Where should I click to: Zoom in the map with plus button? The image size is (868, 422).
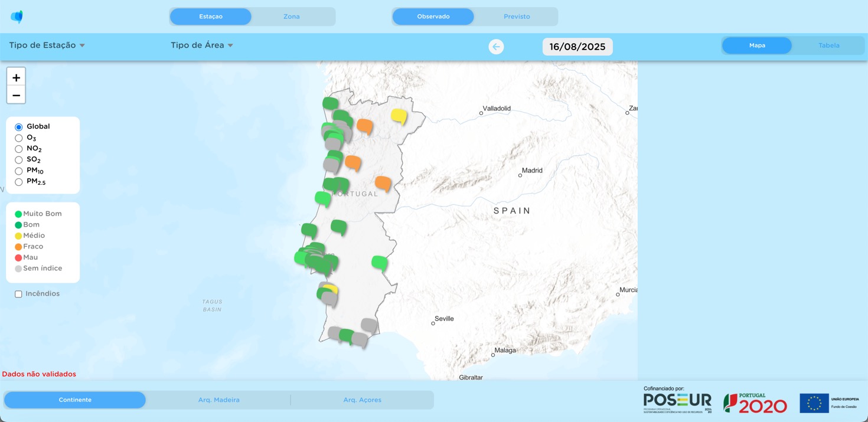[x=16, y=77]
